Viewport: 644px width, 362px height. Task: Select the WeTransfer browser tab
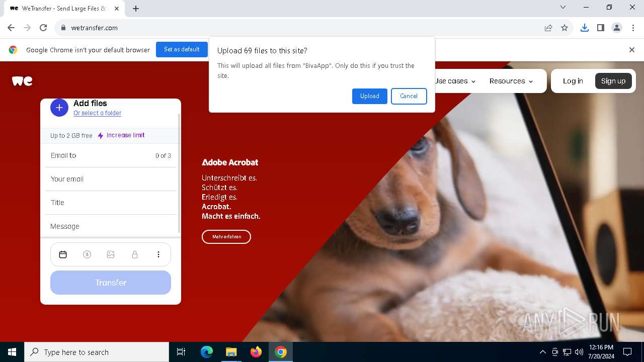pyautogui.click(x=63, y=9)
